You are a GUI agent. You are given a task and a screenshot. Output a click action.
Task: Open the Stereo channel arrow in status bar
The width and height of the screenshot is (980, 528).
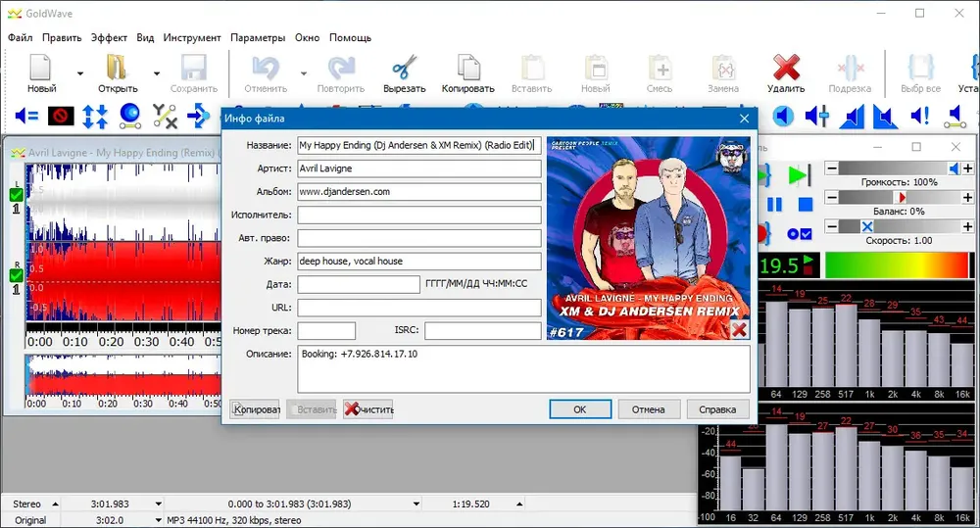click(x=55, y=504)
